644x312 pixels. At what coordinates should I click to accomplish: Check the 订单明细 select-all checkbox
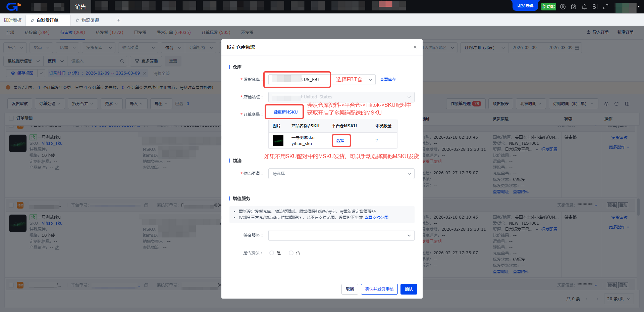pos(11,118)
